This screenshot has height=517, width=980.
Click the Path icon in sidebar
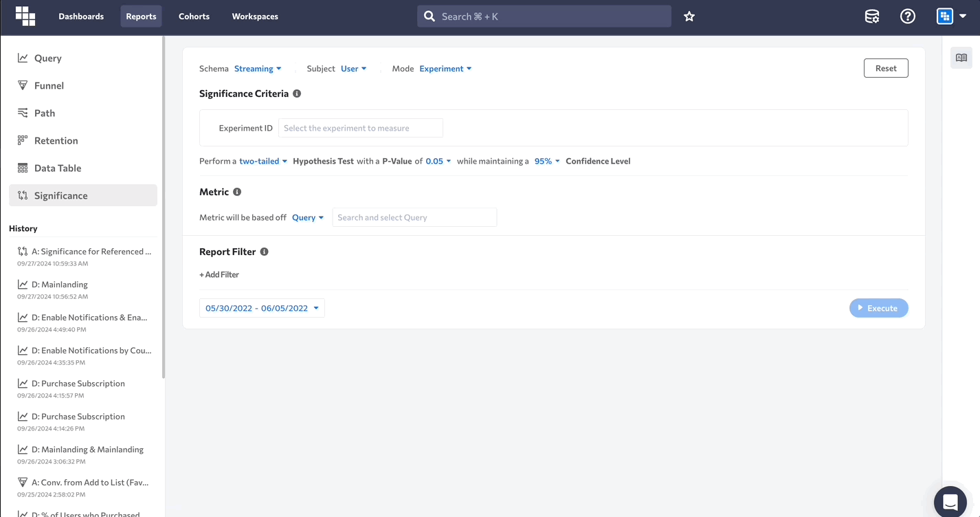click(23, 113)
